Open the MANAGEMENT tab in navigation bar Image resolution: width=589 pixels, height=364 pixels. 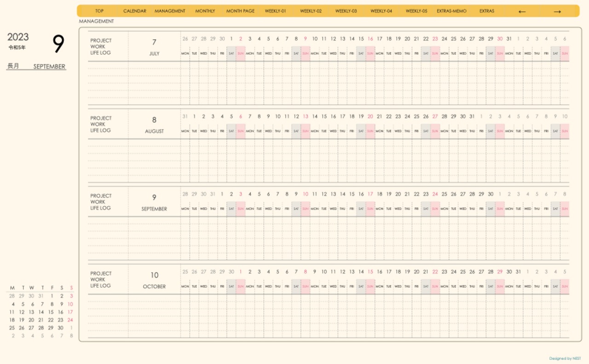[x=170, y=11]
